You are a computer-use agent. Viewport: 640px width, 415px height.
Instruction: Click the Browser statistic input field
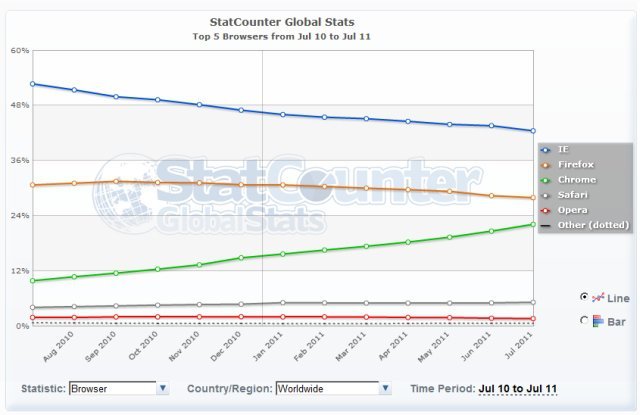(x=112, y=388)
